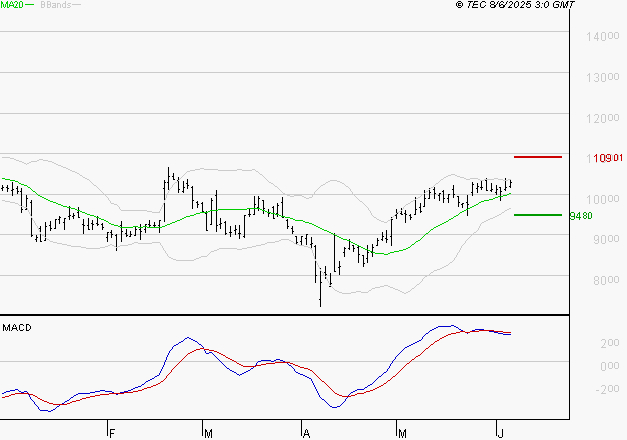This screenshot has width=627, height=440.
Task: Click the red resistance level line
Action: pyautogui.click(x=538, y=157)
